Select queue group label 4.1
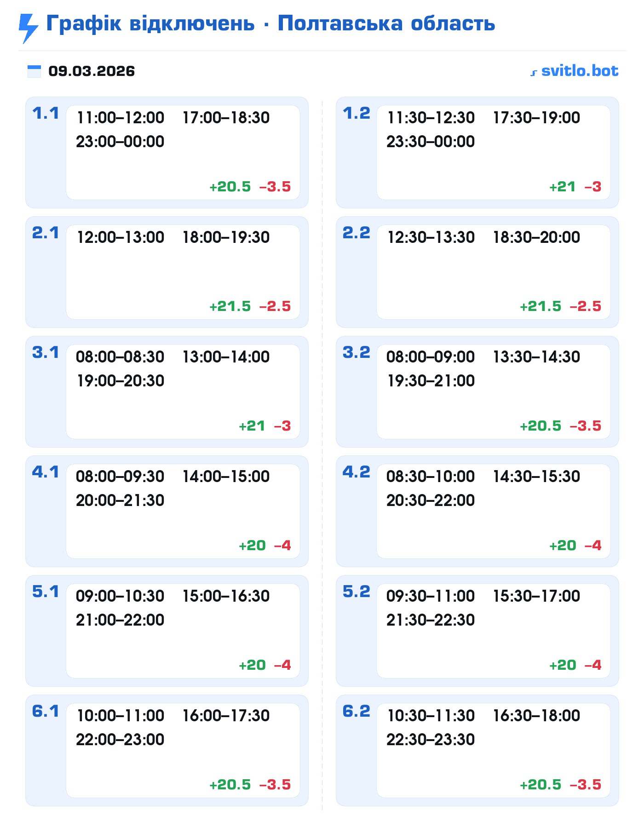The width and height of the screenshot is (644, 828). (x=46, y=472)
